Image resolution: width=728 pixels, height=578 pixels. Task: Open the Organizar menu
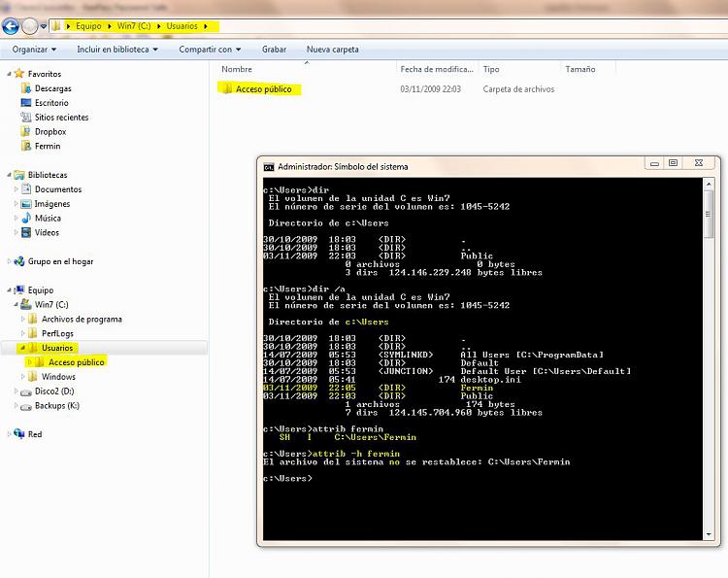(x=34, y=50)
